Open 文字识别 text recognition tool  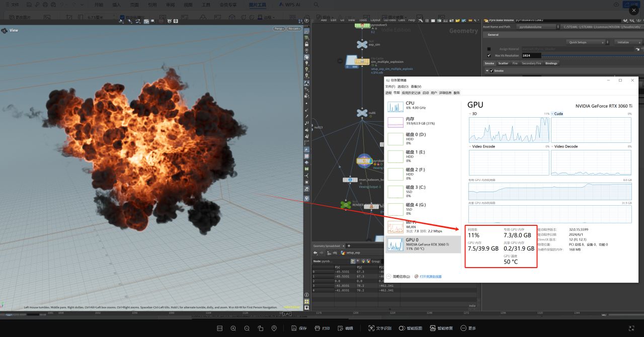pos(379,328)
